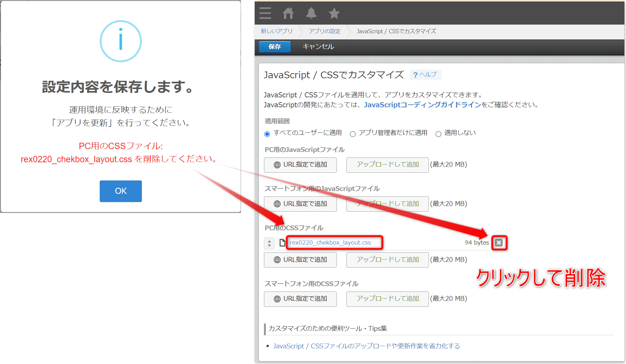
Task: Click the favorites star icon
Action: click(334, 13)
